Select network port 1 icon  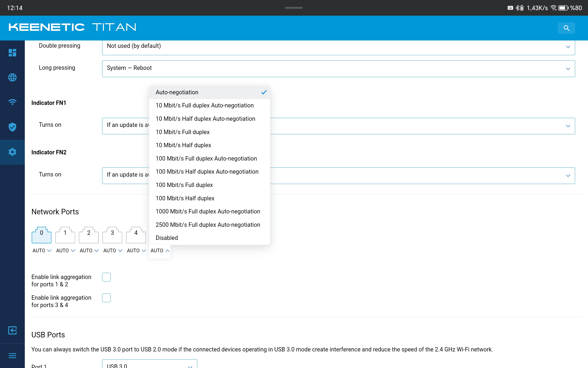[x=65, y=235]
